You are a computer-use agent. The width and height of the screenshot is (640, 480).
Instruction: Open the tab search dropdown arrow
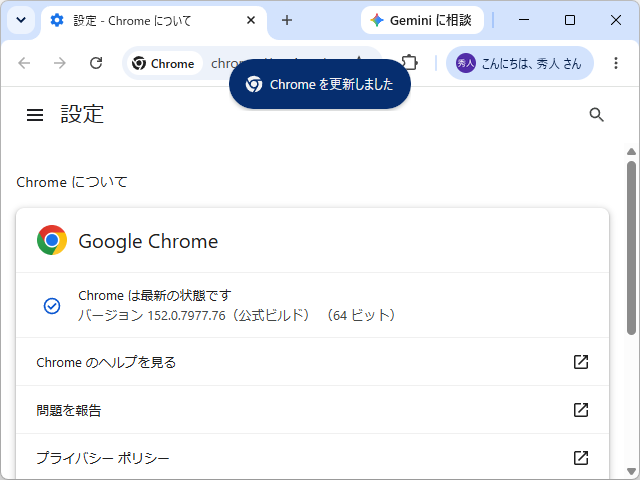click(x=21, y=20)
